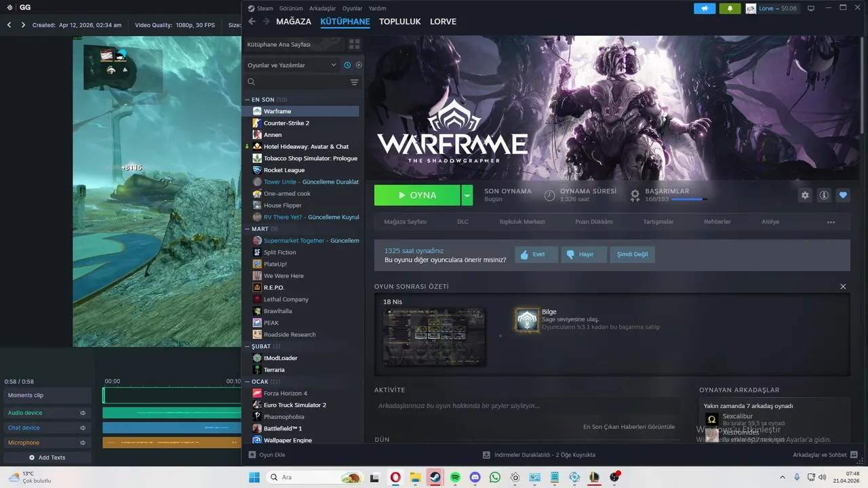Screen dimensions: 868x488
Task: Open the Arkadaşlar menu
Action: tap(322, 9)
